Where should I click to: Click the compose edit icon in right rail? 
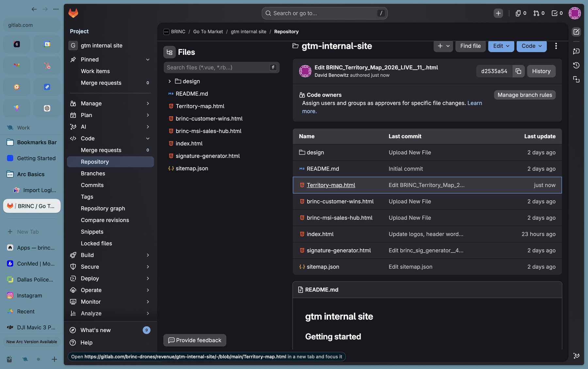coord(576,32)
